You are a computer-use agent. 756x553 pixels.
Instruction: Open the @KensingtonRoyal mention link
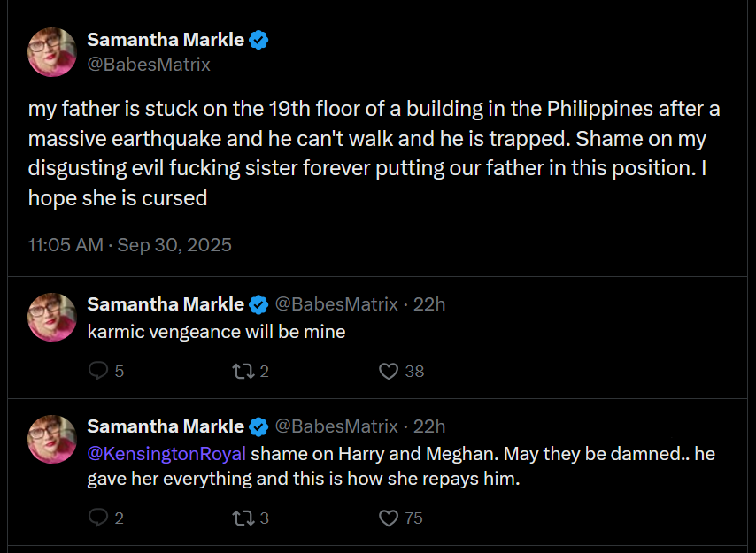tap(167, 454)
